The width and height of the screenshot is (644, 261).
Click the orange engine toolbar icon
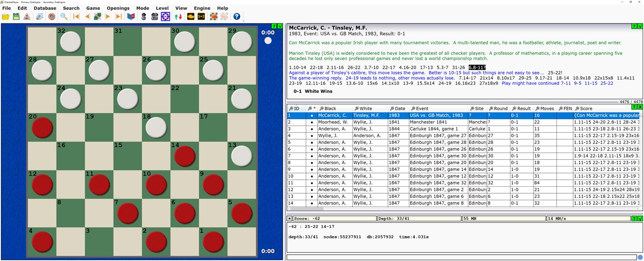(191, 17)
